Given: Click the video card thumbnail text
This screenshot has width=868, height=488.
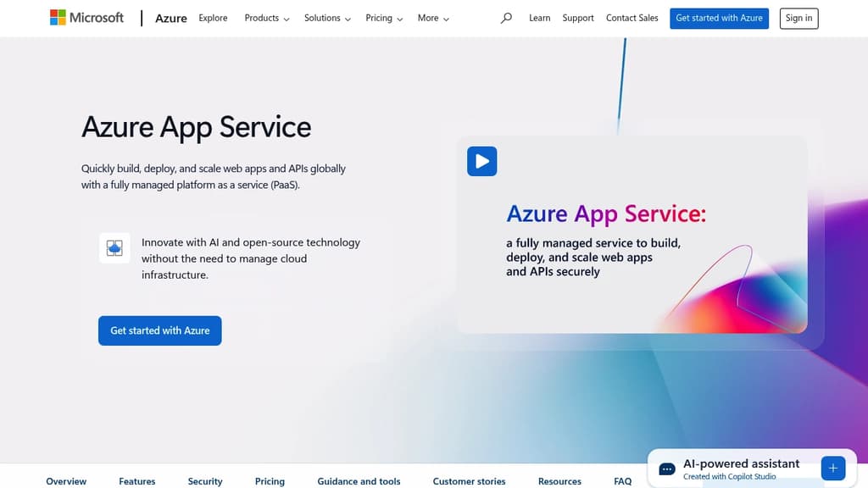Looking at the screenshot, I should click(x=605, y=240).
